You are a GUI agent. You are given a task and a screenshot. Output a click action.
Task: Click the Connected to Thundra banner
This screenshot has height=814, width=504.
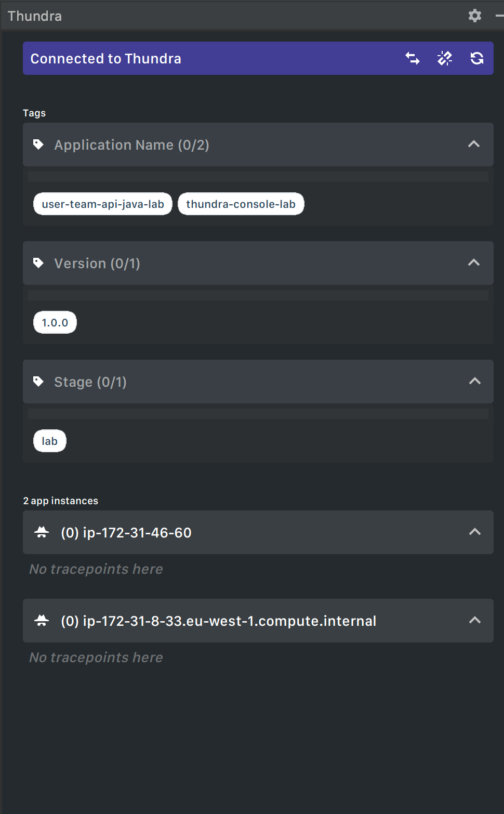click(258, 58)
